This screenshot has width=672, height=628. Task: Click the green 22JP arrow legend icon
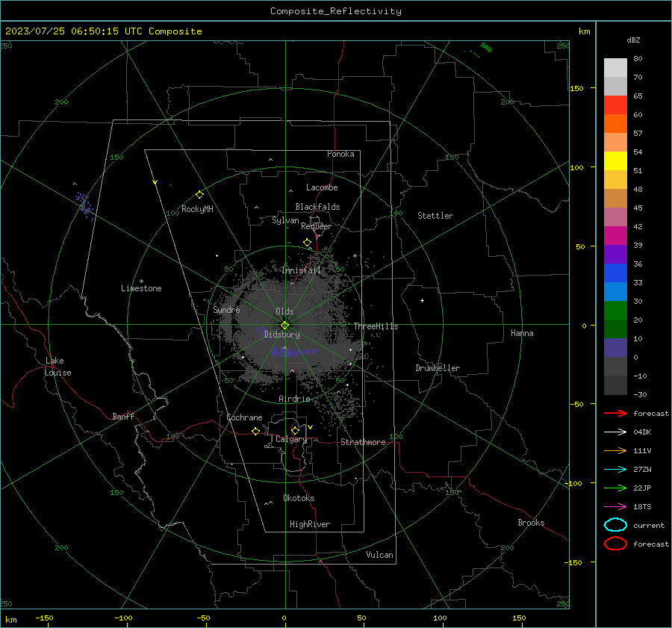pyautogui.click(x=615, y=488)
